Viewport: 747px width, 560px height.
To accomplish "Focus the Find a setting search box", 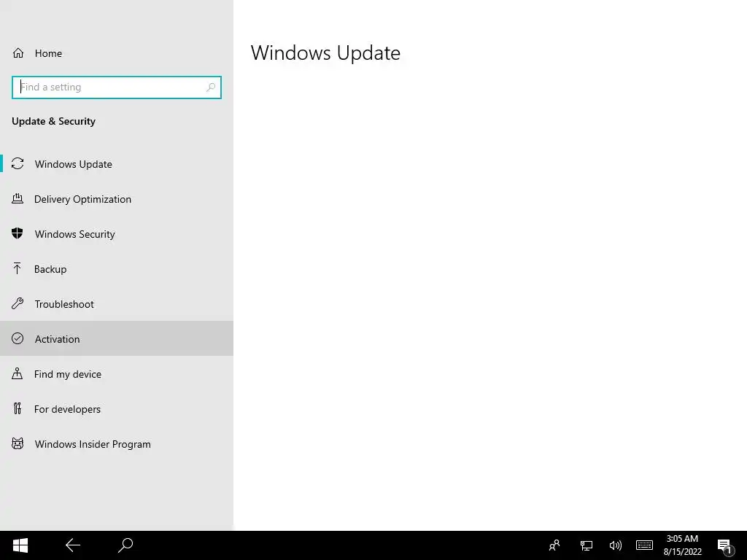I will click(x=117, y=87).
